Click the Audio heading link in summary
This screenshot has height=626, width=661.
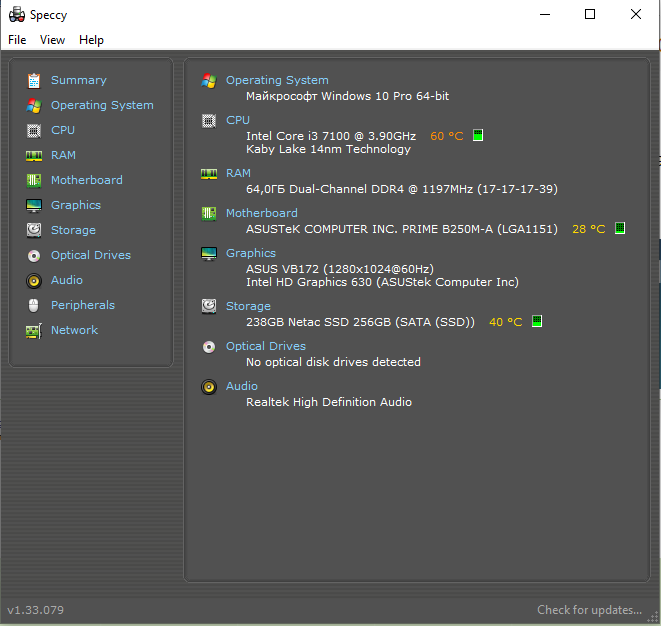(242, 386)
